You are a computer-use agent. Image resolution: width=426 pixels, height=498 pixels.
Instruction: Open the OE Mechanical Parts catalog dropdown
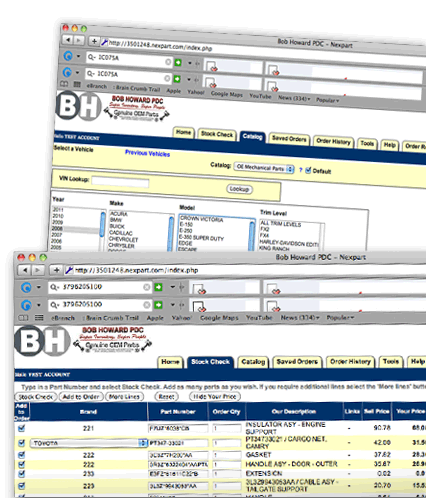(x=264, y=168)
